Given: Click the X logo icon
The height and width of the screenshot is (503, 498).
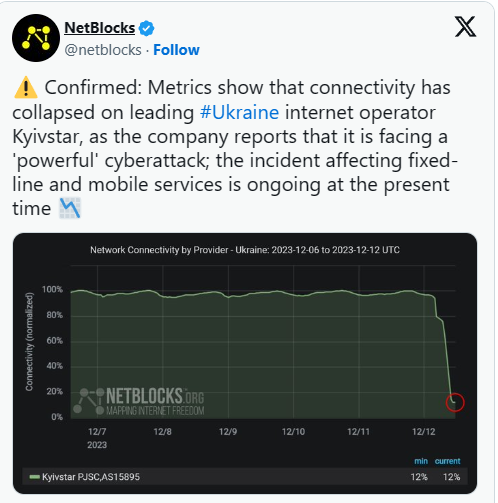Looking at the screenshot, I should pos(465,27).
